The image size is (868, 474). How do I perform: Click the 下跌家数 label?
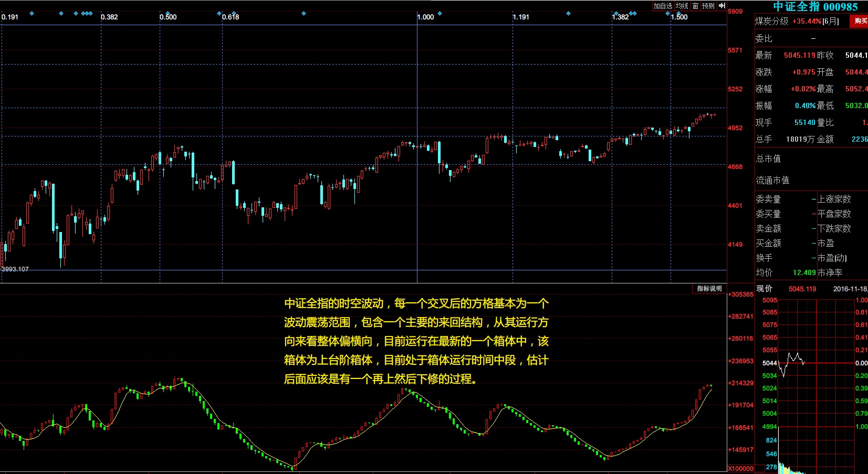click(834, 228)
